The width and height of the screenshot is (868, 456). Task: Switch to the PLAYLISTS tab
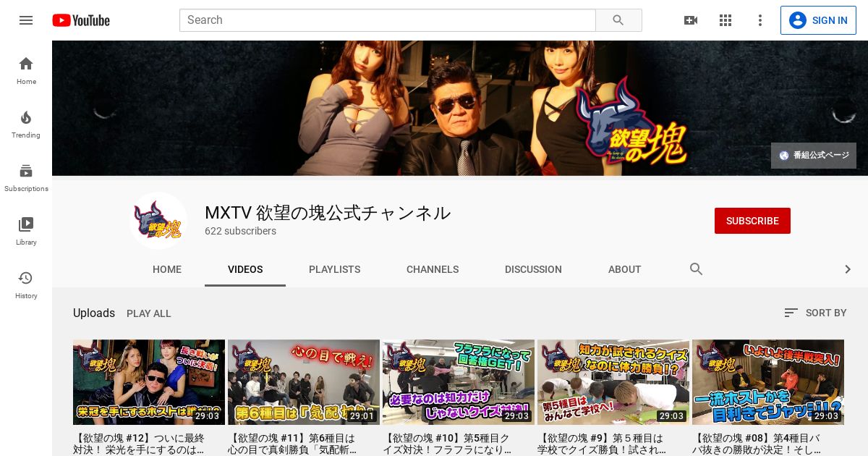(x=334, y=269)
